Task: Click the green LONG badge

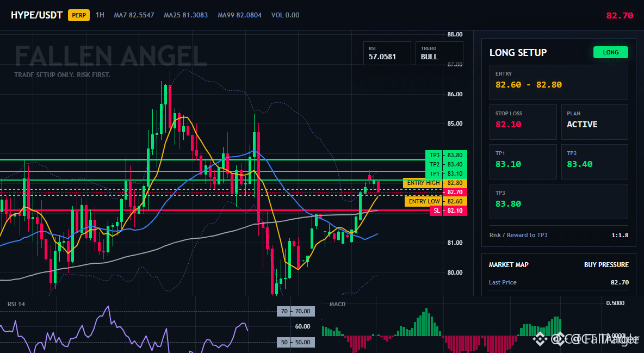Action: pyautogui.click(x=610, y=52)
